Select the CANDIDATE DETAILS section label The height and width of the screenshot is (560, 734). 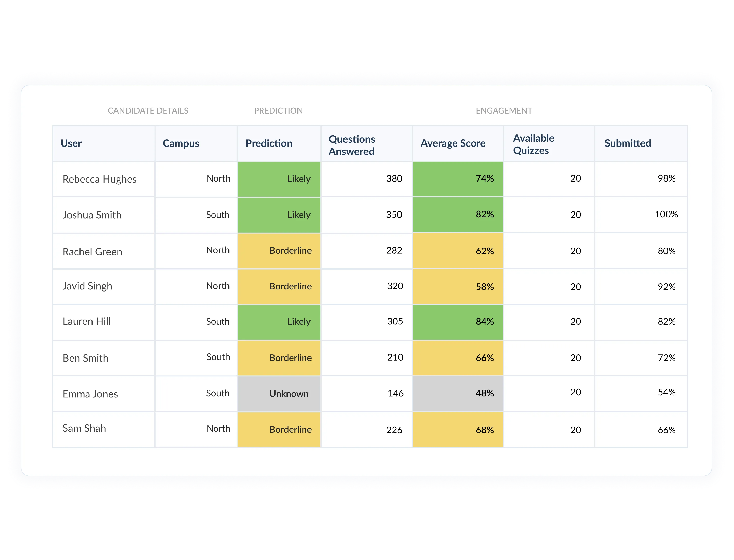click(x=148, y=111)
